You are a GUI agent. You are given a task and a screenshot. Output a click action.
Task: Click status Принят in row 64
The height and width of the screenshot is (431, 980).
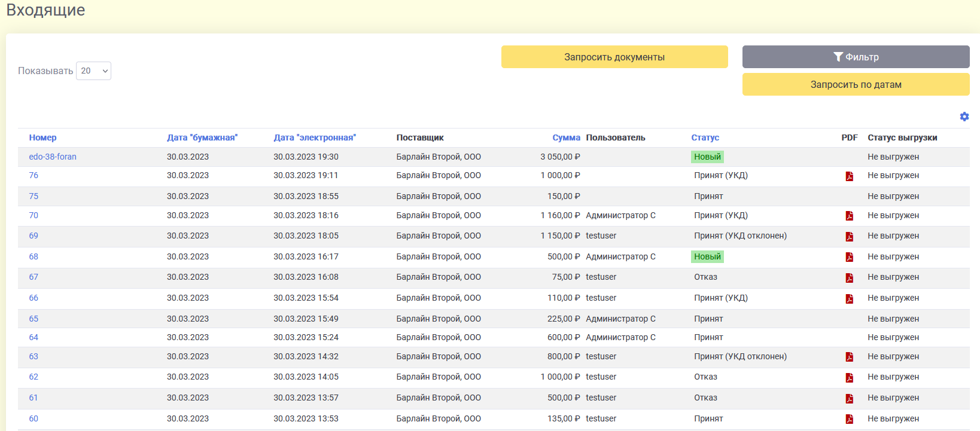(708, 337)
